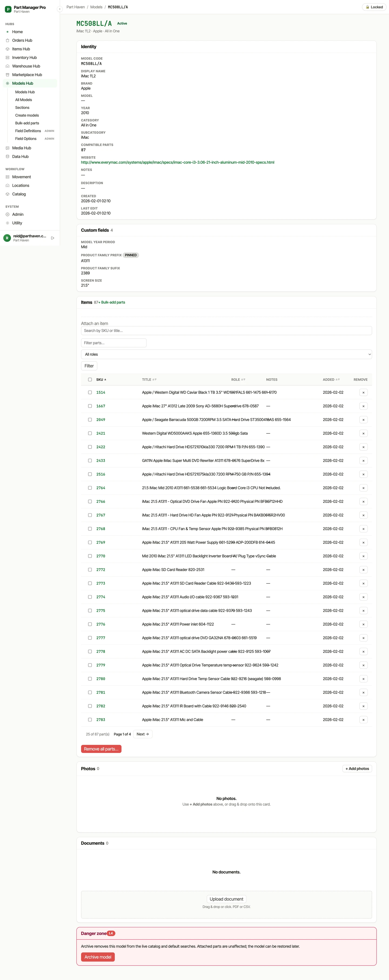Screen dimensions: 389x980
Task: Collapse the sidebar with the chevron icon
Action: [x=60, y=9]
